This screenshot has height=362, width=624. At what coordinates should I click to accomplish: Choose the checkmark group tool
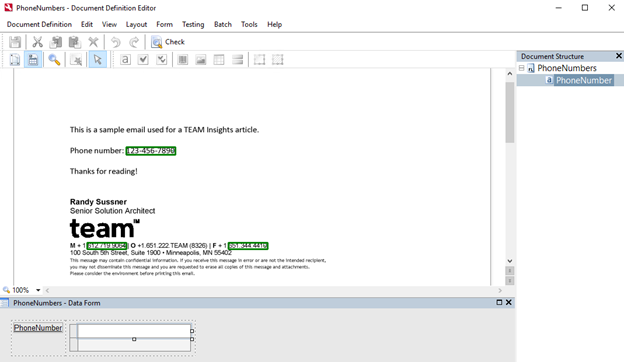(x=162, y=60)
